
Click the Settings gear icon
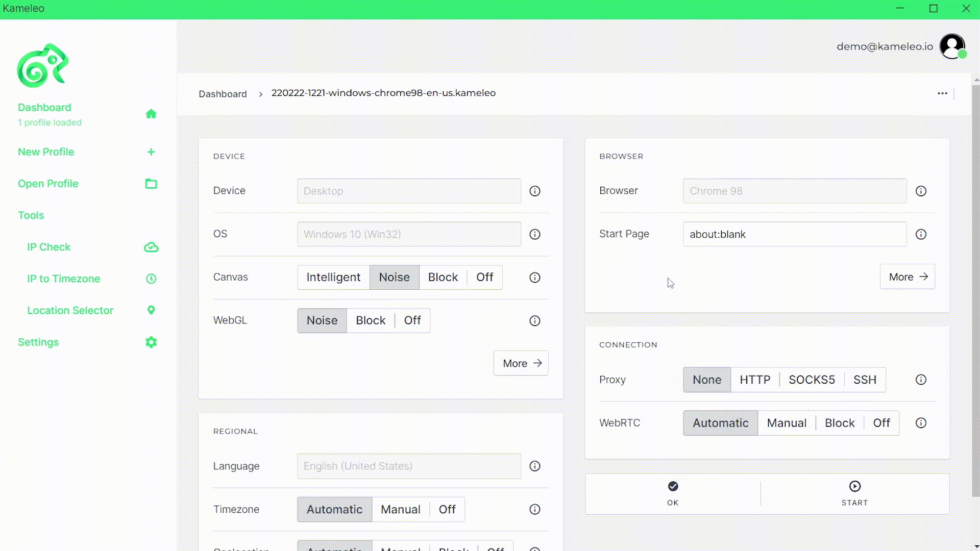[x=151, y=342]
